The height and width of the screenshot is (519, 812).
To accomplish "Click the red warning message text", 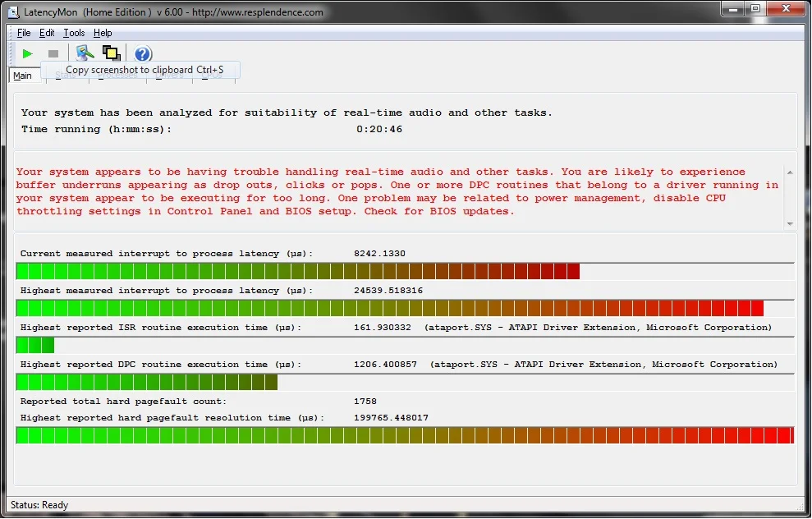I will tap(397, 191).
